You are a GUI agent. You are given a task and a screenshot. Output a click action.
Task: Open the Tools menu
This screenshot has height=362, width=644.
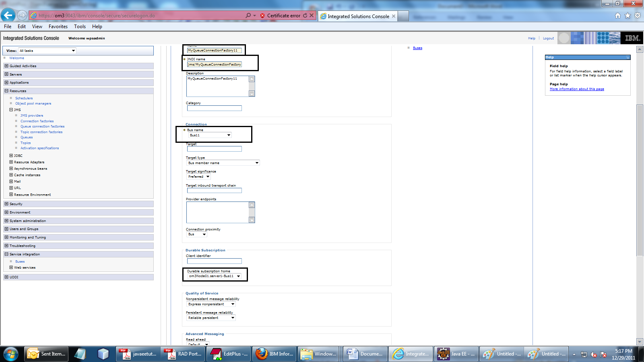(80, 27)
